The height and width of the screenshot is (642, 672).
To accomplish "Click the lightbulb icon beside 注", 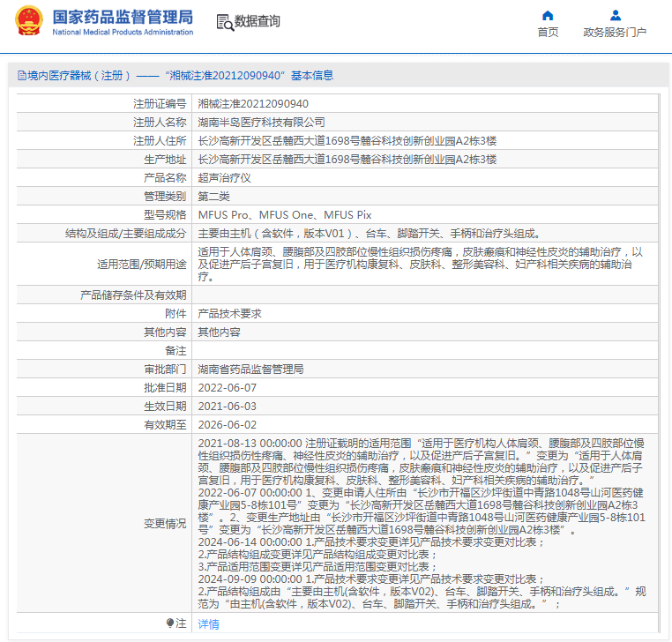I will (168, 623).
